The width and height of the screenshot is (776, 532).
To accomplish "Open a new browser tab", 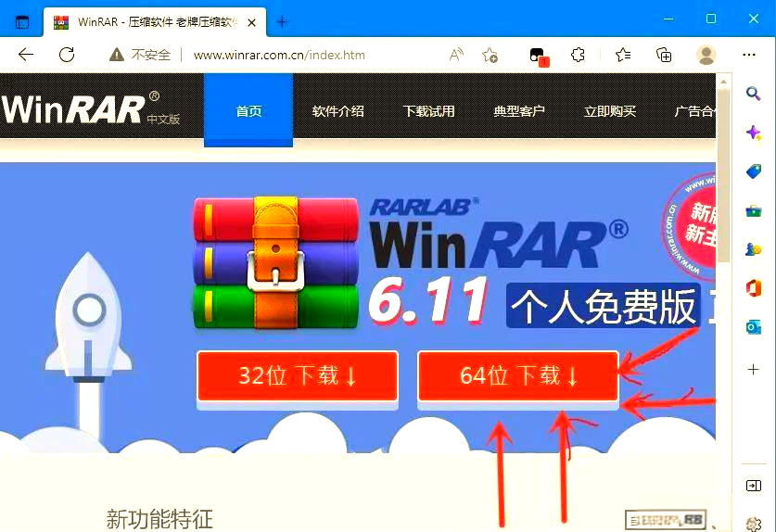I will [282, 21].
